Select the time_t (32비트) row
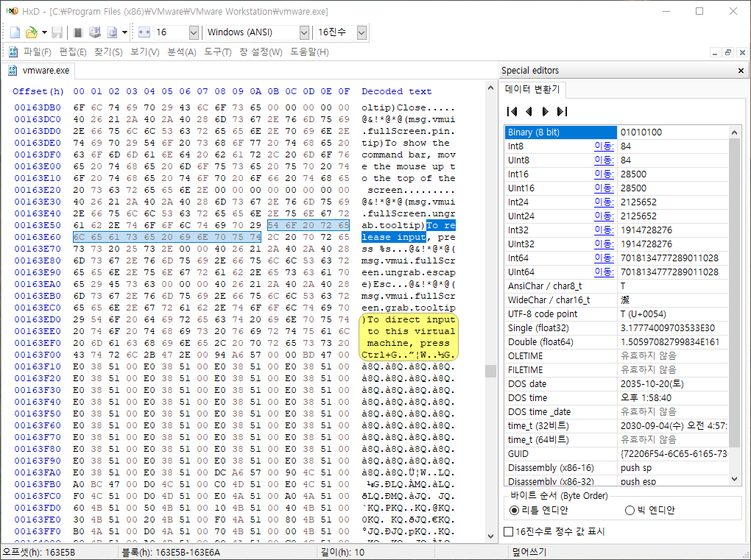 tap(616, 425)
